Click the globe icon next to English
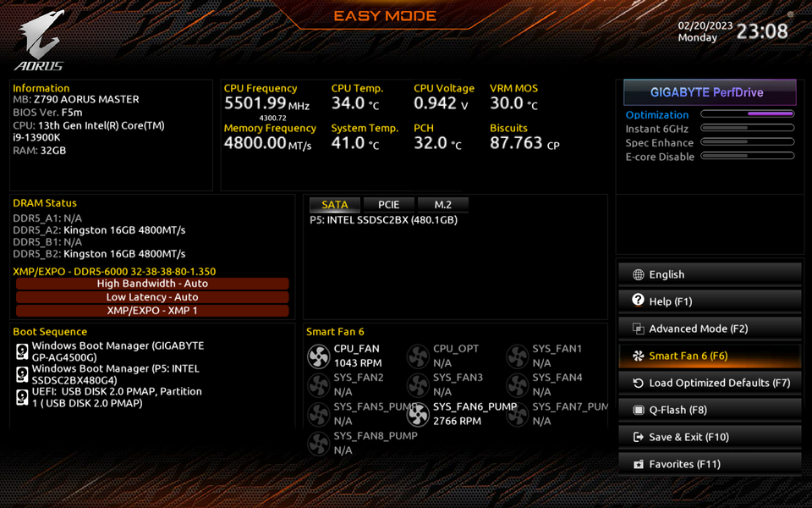The height and width of the screenshot is (508, 812). tap(638, 274)
